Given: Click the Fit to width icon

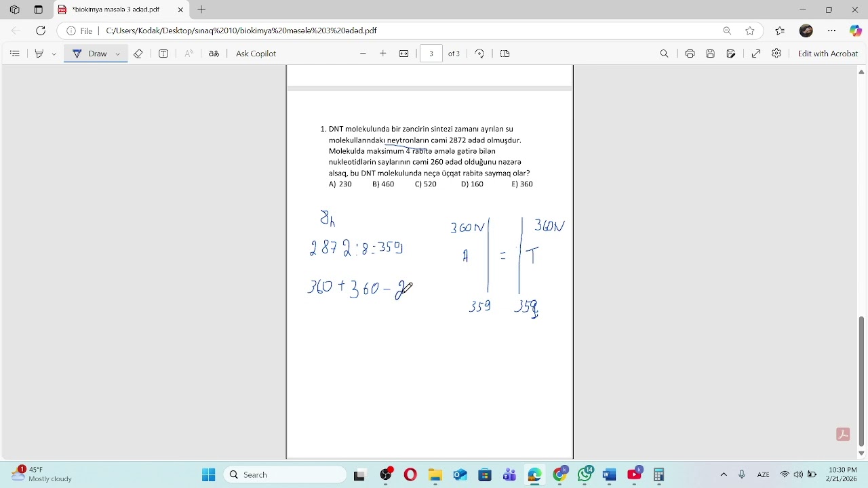Looking at the screenshot, I should 404,54.
